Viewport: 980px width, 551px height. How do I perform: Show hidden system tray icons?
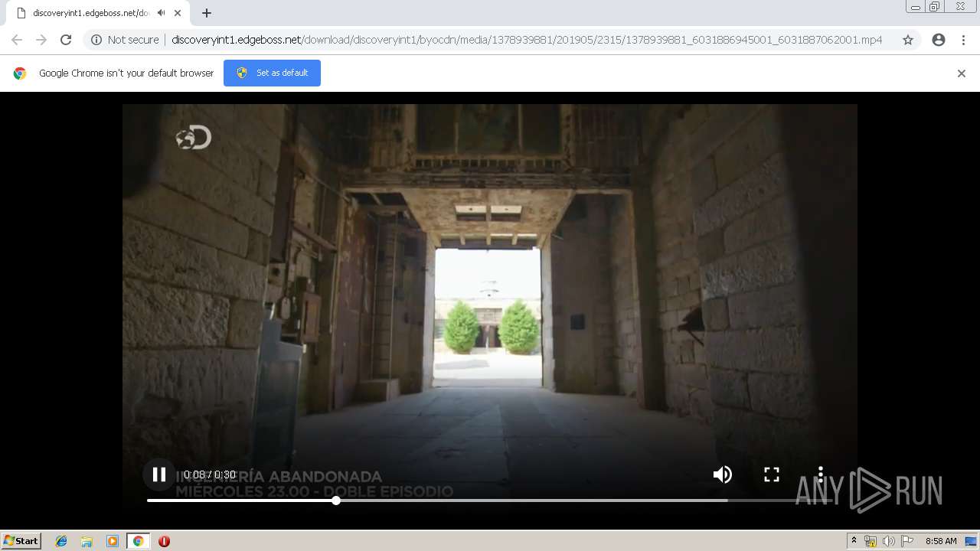tap(854, 541)
